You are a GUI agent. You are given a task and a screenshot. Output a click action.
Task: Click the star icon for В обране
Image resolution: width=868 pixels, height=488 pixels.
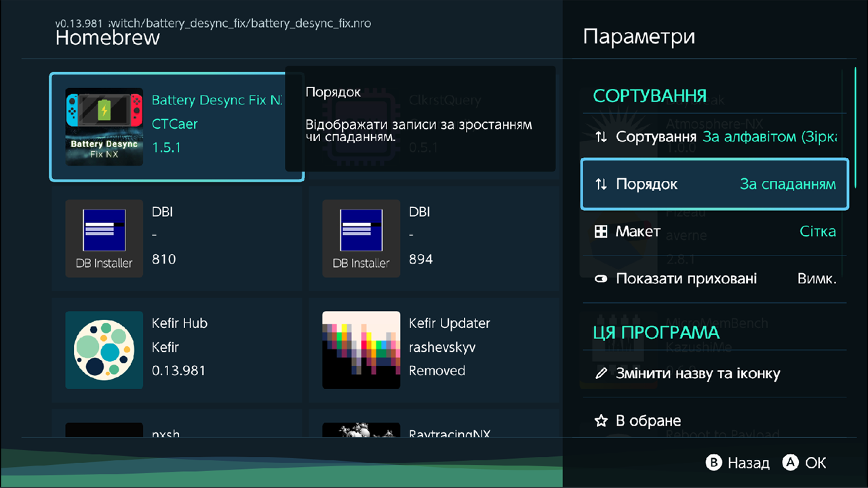coord(601,421)
